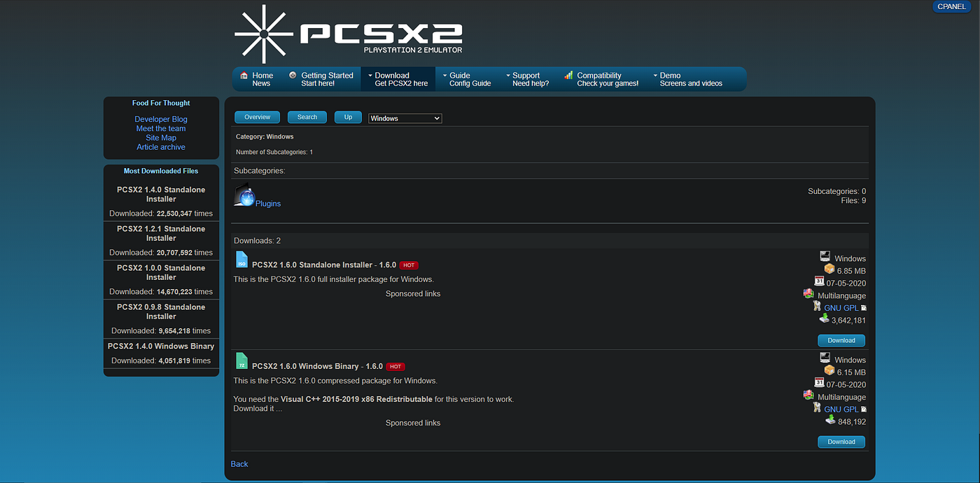The image size is (980, 483).
Task: Click the file size box icon beside 6.15 MB
Action: click(x=829, y=370)
